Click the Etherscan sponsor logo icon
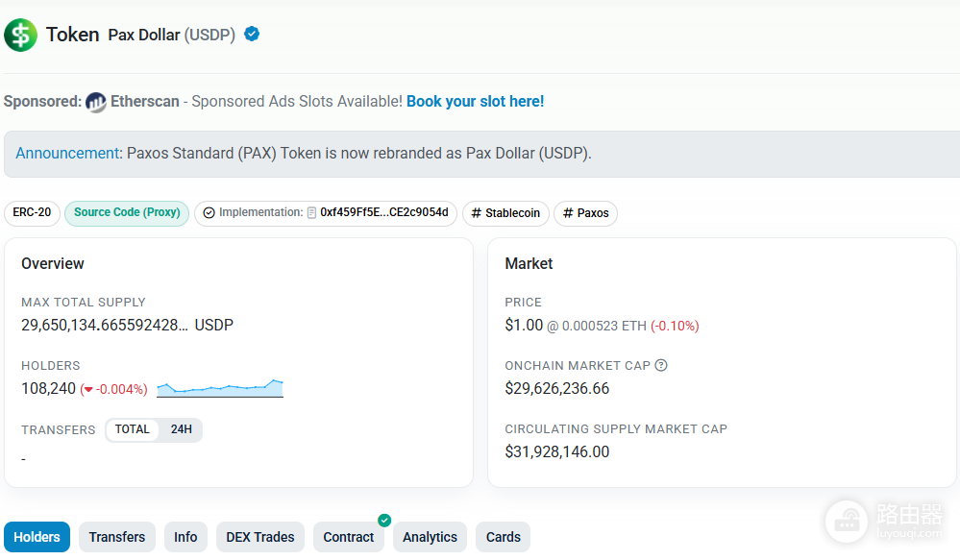Image resolution: width=960 pixels, height=560 pixels. pyautogui.click(x=95, y=102)
